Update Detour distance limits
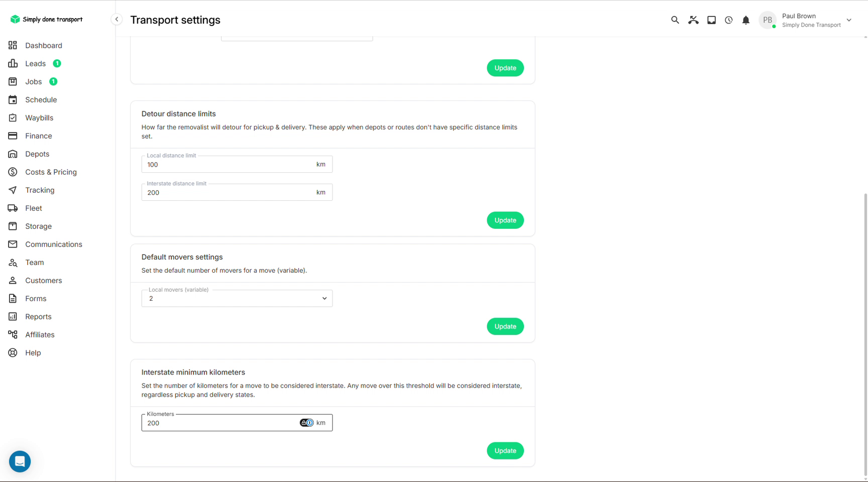This screenshot has height=482, width=868. pyautogui.click(x=505, y=220)
